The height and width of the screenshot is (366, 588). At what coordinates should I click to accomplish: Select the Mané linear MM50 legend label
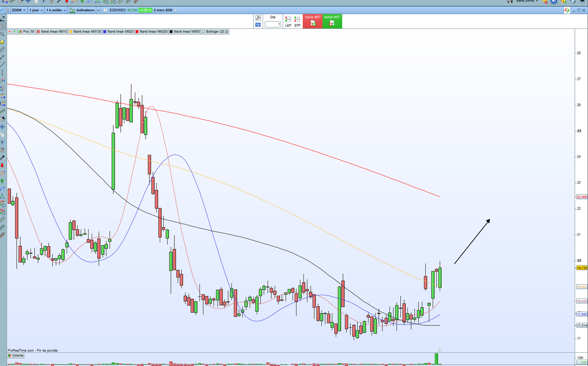[x=187, y=31]
